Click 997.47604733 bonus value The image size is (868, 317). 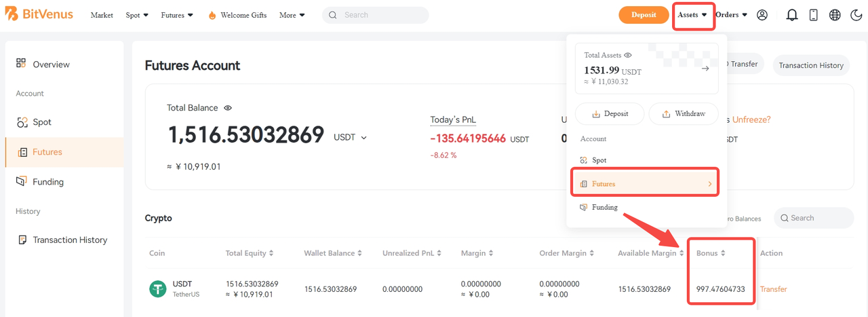pos(721,289)
